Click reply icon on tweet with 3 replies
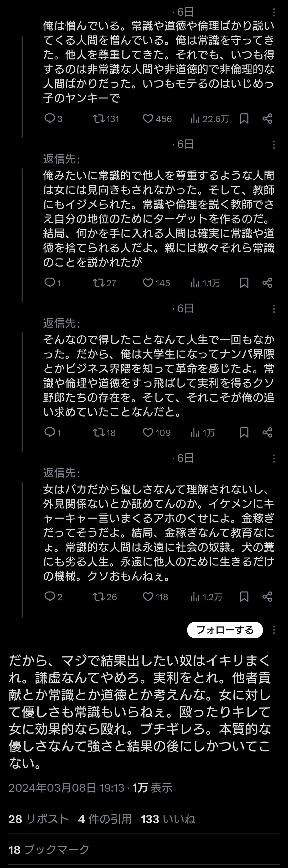Viewport: 288px width, 868px height. click(x=50, y=119)
